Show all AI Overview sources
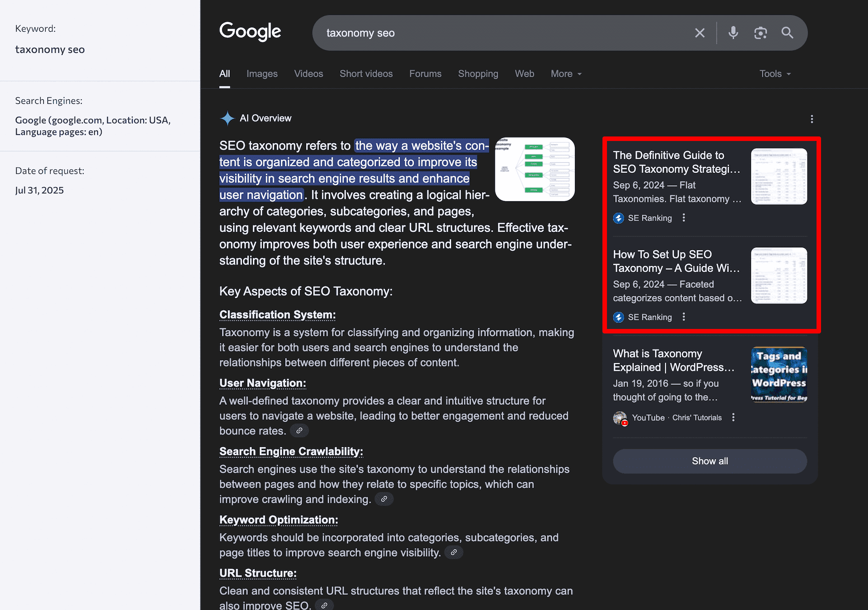 [x=709, y=461]
